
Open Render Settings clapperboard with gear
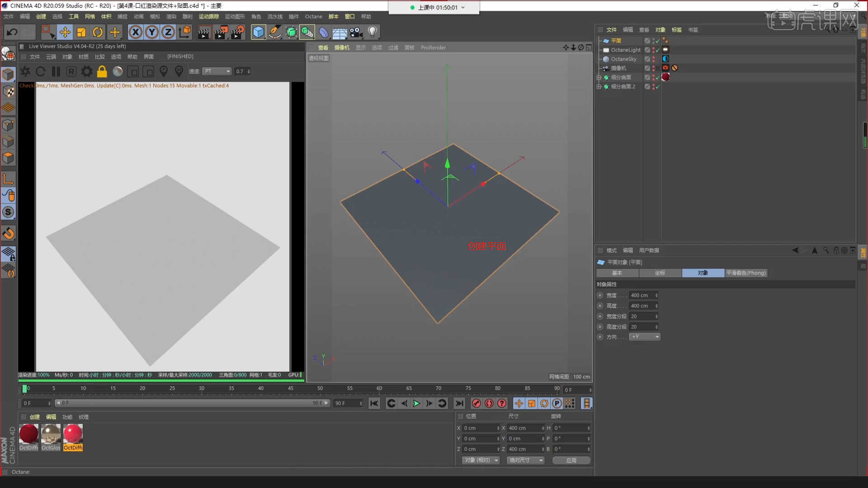238,32
